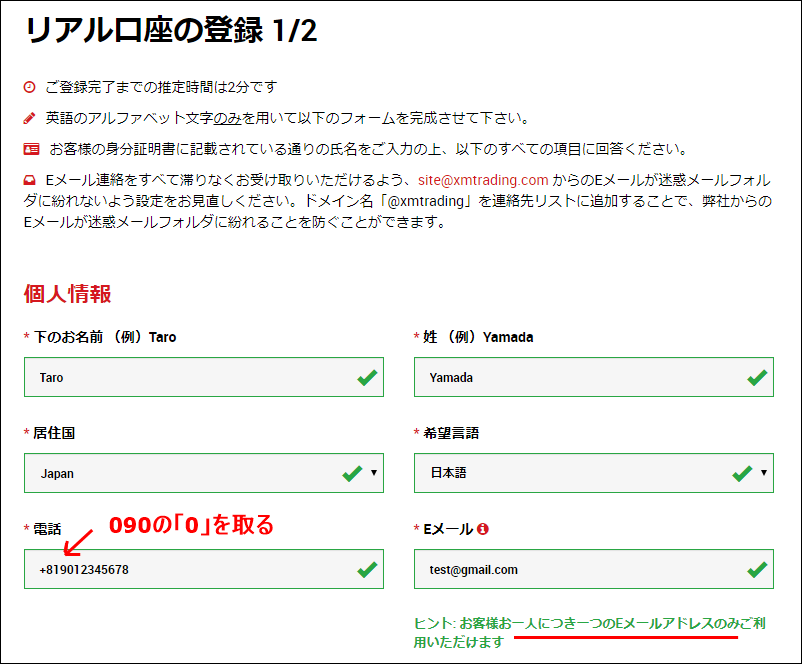Focus the email field with test@gmail.com
Viewport: 802px width, 664px height.
point(594,569)
